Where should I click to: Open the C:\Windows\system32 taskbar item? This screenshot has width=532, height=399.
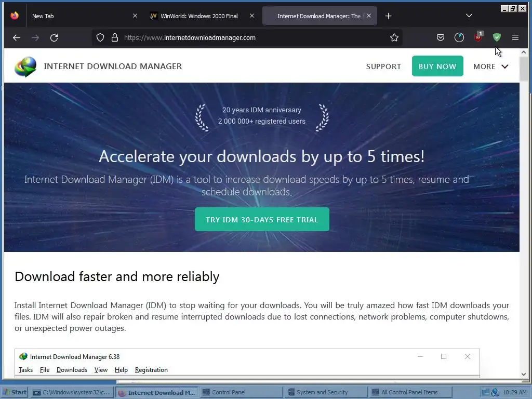[72, 392]
